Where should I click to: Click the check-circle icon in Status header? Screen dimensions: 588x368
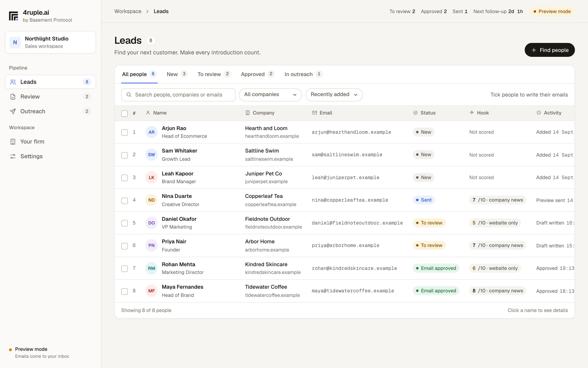click(x=415, y=113)
